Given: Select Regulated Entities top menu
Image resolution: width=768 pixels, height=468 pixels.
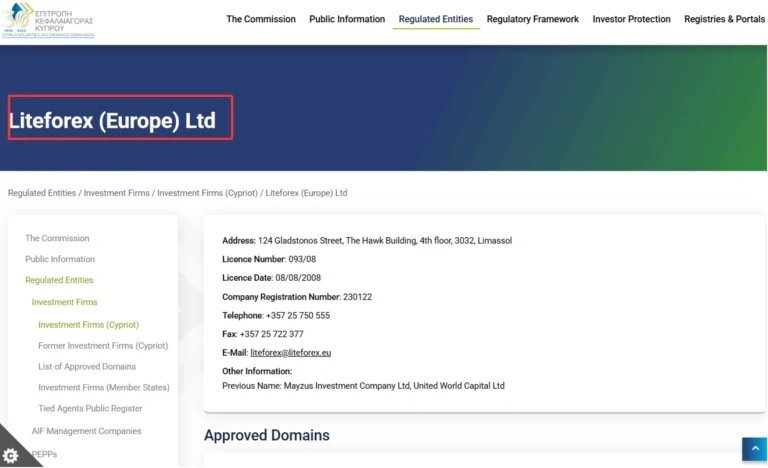Looking at the screenshot, I should click(x=435, y=19).
